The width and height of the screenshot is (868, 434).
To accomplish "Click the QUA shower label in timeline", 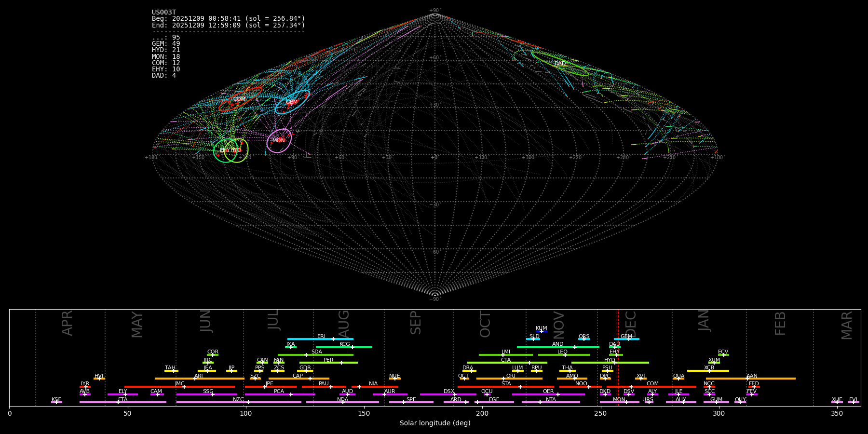I will [679, 376].
